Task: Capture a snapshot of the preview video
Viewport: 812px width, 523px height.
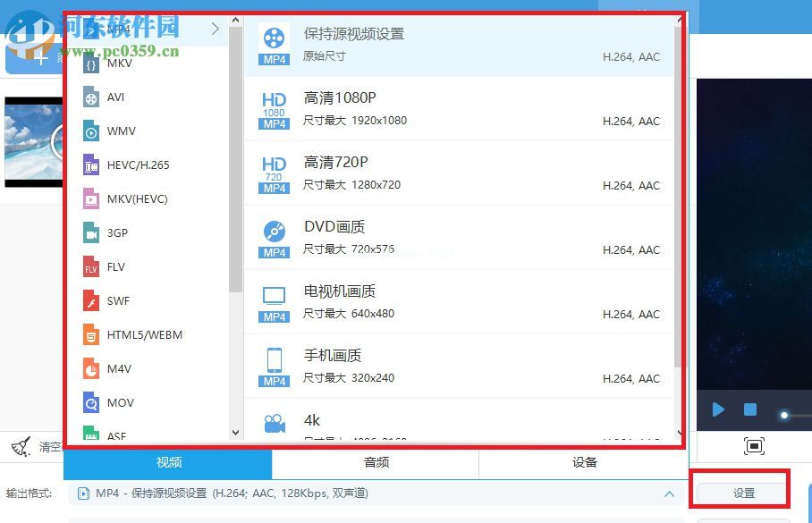Action: point(754,445)
